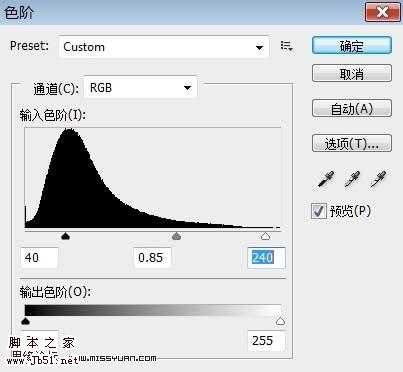Toggle the 预览(P) preview checkbox
Image resolution: width=403 pixels, height=372 pixels.
point(318,211)
